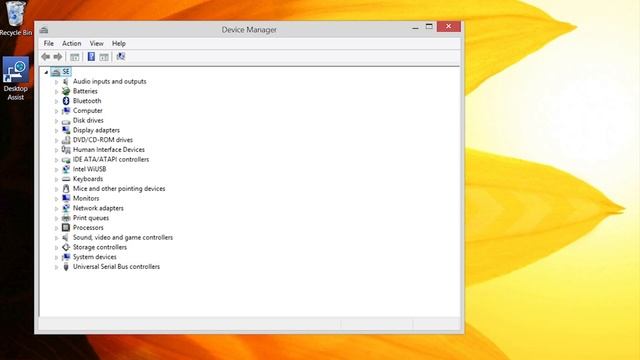
Task: Click the Display adapters icon
Action: [66, 130]
